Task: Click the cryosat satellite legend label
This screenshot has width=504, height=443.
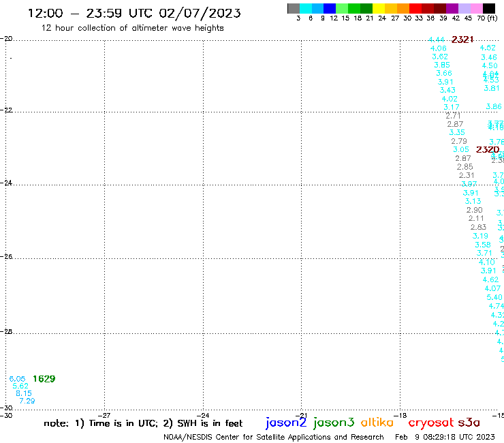Action: click(430, 423)
